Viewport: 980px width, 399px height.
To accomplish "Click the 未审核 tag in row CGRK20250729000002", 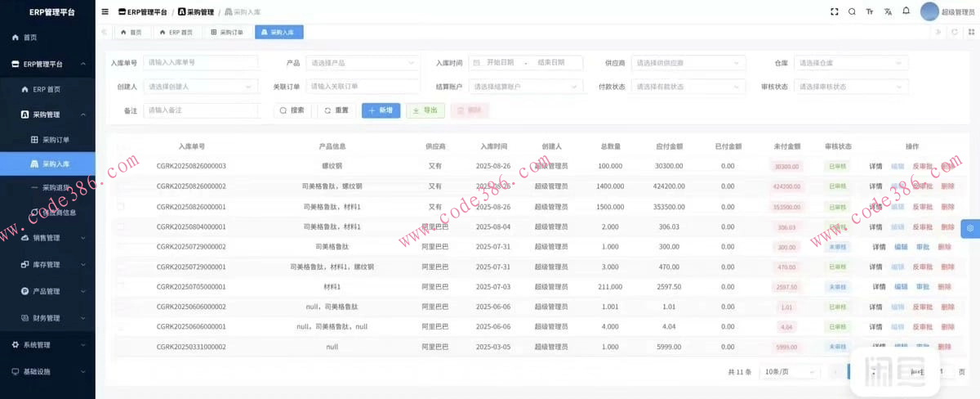I will [837, 246].
